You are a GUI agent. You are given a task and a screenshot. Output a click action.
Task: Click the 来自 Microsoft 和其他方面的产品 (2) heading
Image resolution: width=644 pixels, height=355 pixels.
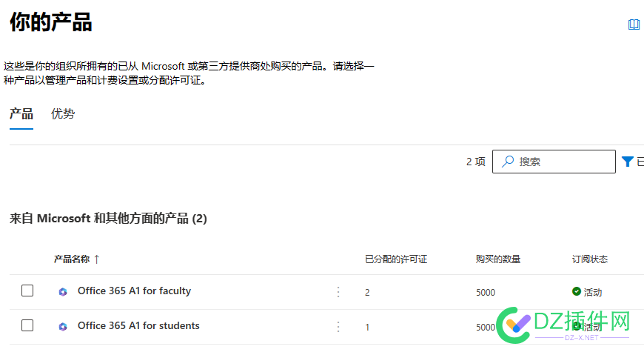pyautogui.click(x=108, y=219)
